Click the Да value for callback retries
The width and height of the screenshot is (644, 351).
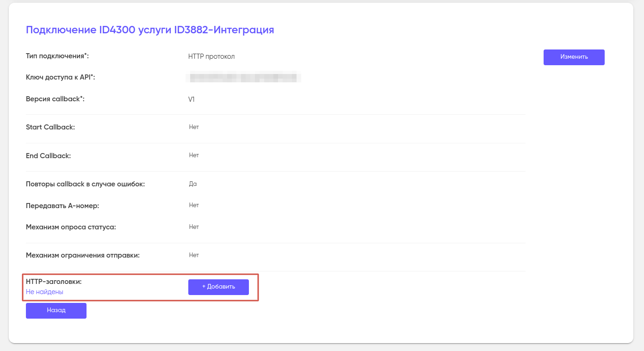tap(193, 184)
